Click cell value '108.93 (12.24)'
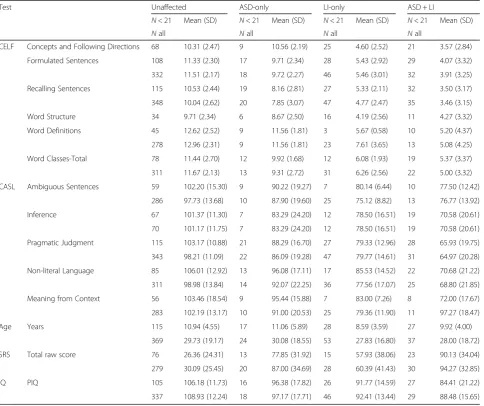Screen dimensions: 484x406 click(x=205, y=397)
